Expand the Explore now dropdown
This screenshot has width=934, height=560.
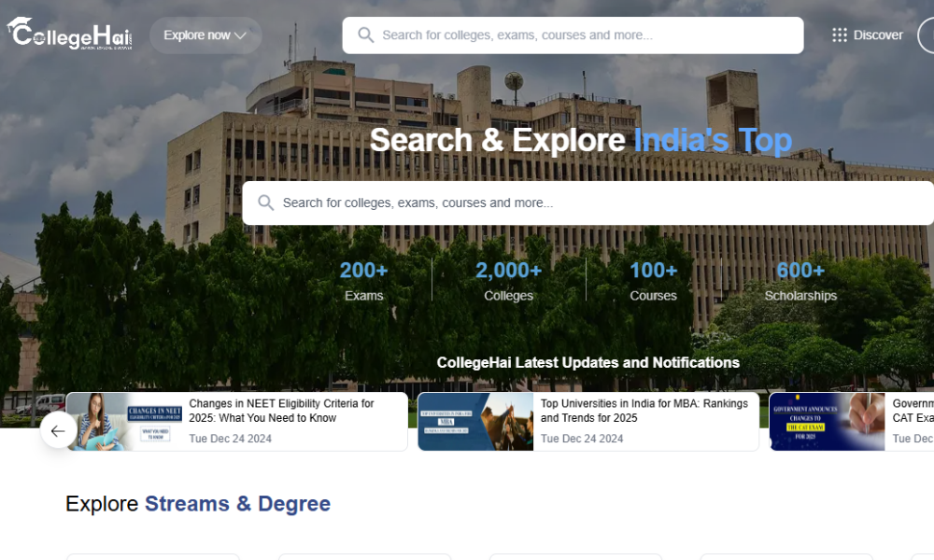pyautogui.click(x=205, y=35)
